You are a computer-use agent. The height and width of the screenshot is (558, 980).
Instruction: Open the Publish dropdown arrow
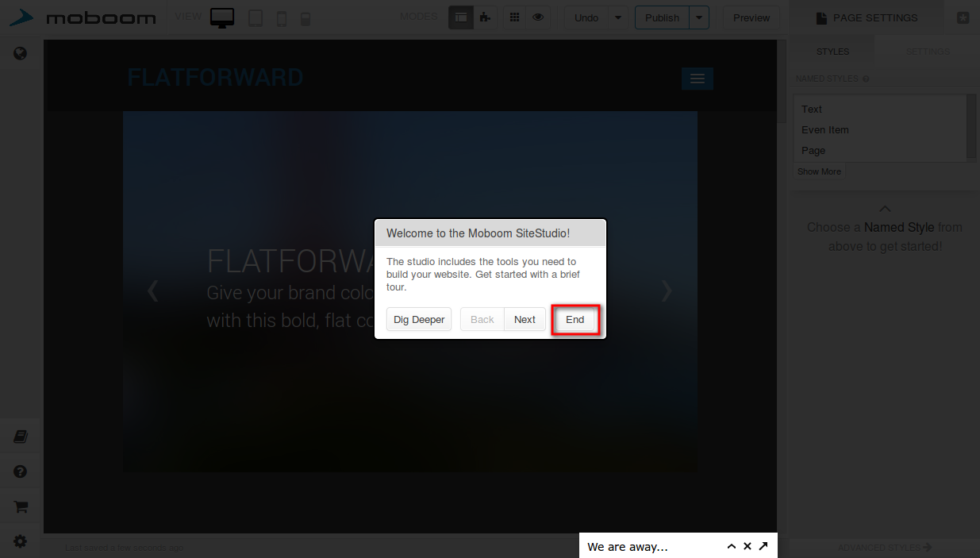coord(699,17)
